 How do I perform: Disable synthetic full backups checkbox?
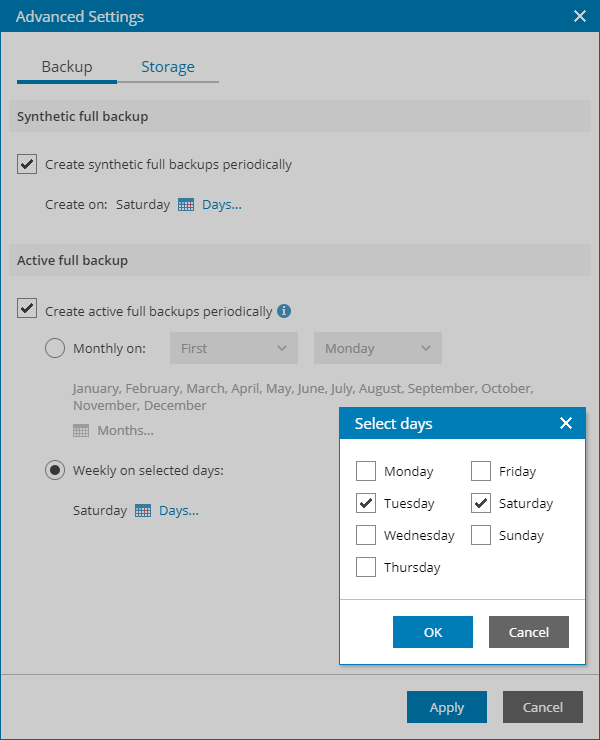[27, 164]
